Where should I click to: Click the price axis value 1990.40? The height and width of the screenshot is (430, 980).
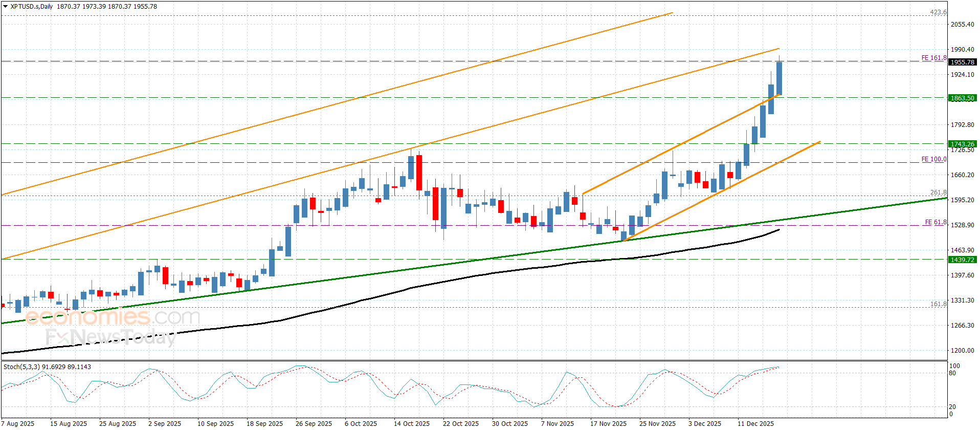pos(963,49)
